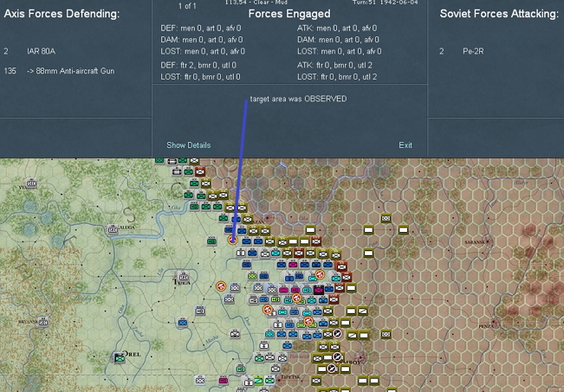Click the 'ATK: ftr 0, bmr 0, utl 2' line
This screenshot has width=564, height=392.
click(x=334, y=66)
